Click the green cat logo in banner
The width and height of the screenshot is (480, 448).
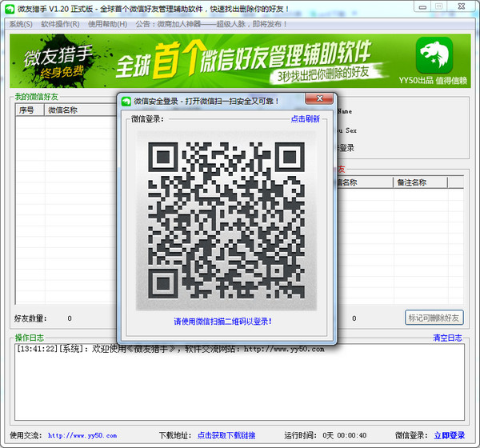tap(434, 55)
